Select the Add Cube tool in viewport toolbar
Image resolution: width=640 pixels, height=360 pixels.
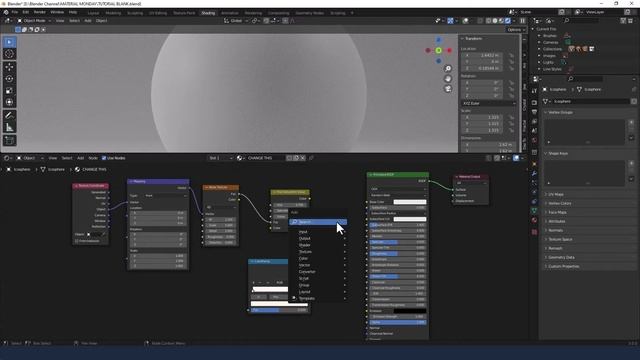click(10, 141)
